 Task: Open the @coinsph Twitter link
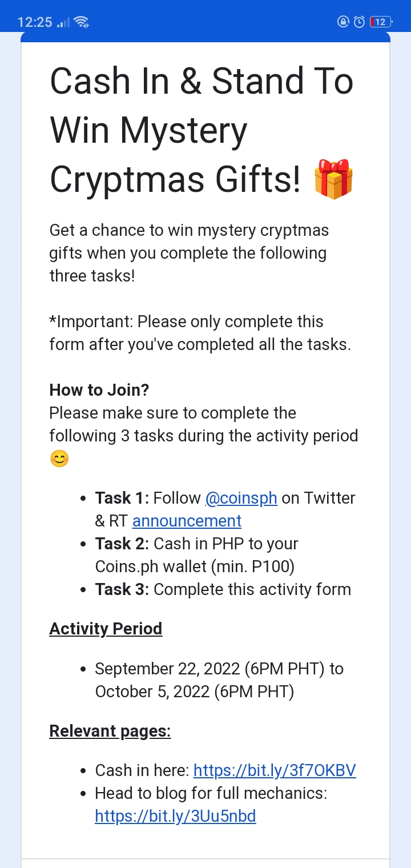click(x=241, y=498)
